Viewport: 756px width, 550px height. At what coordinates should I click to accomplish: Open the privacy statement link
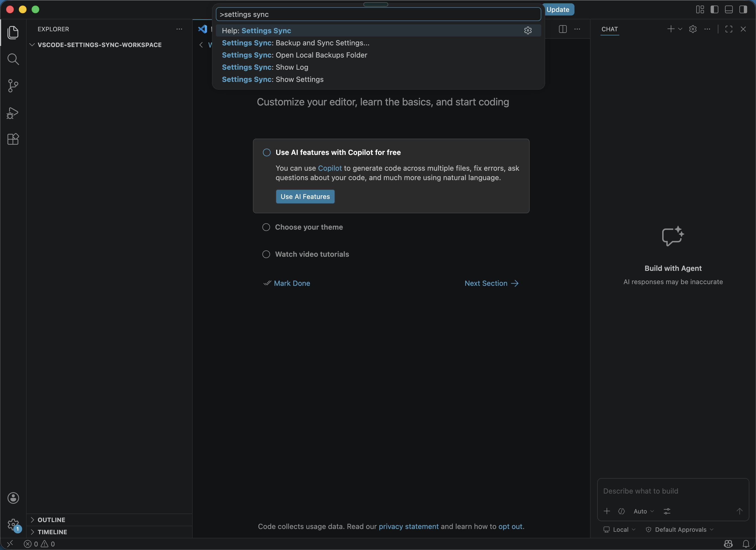coord(409,527)
